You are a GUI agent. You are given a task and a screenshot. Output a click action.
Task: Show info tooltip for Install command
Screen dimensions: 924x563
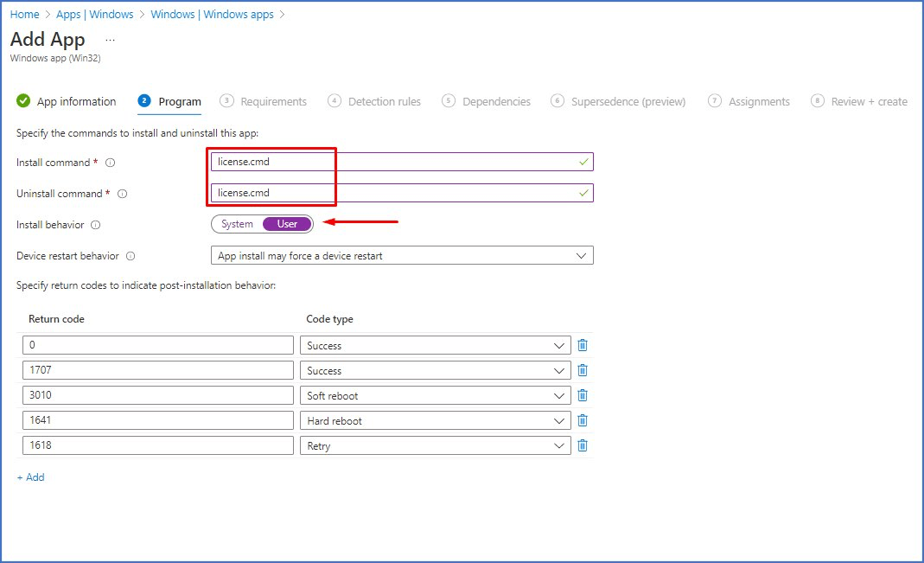click(111, 163)
